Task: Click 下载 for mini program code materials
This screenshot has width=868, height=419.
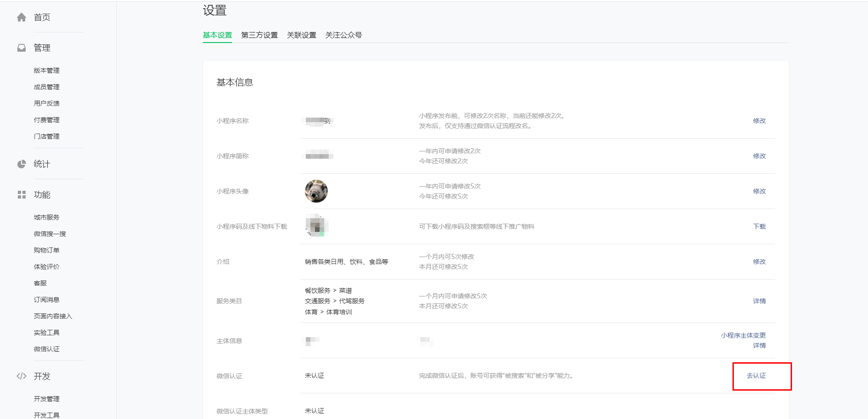Action: (759, 226)
